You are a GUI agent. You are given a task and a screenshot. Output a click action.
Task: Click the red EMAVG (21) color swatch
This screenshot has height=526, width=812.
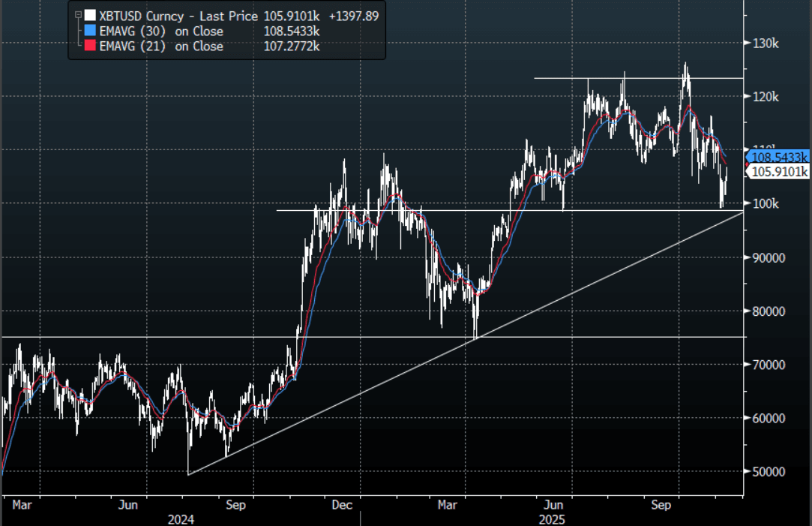point(90,46)
